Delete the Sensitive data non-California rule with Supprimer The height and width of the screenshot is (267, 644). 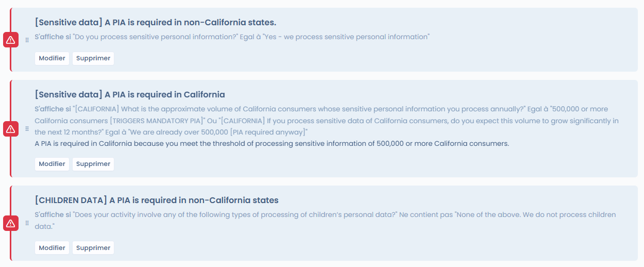click(x=93, y=58)
